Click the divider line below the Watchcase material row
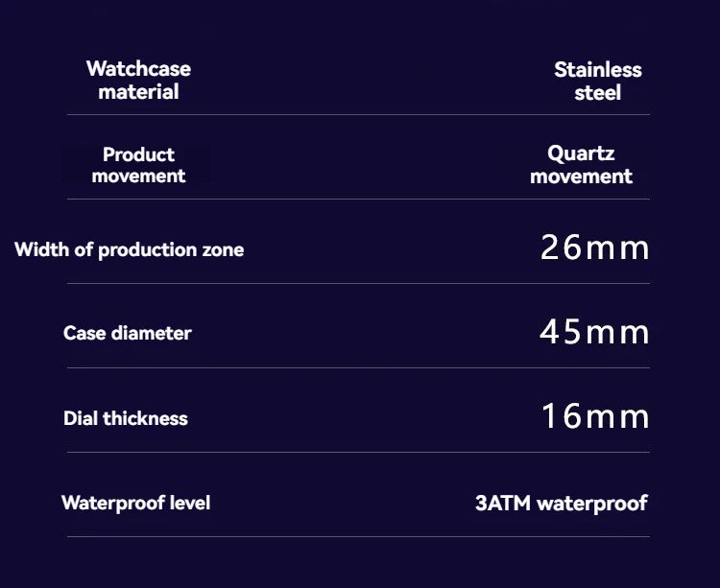 (x=358, y=115)
